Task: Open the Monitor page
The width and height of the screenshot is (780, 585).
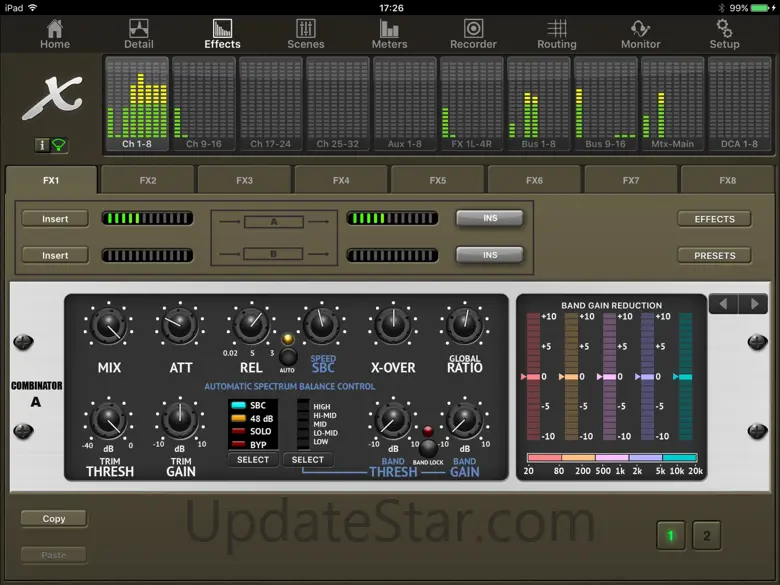Action: click(640, 34)
